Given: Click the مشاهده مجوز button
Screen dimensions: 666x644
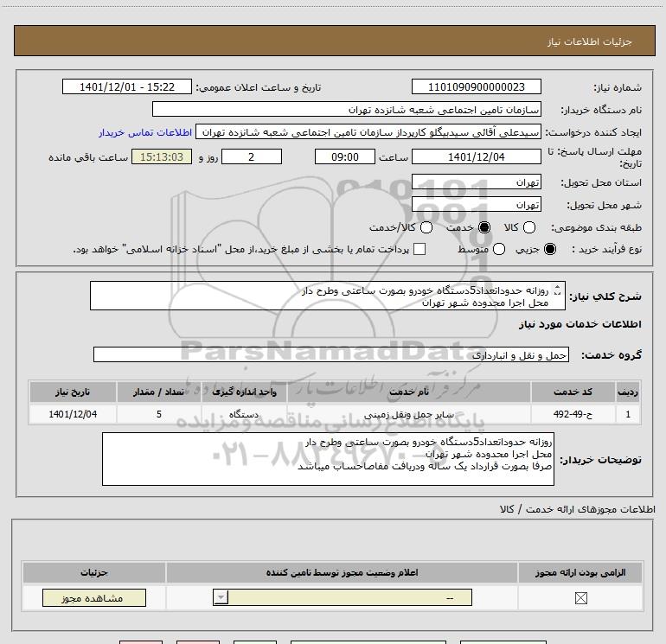Looking at the screenshot, I should (94, 597).
